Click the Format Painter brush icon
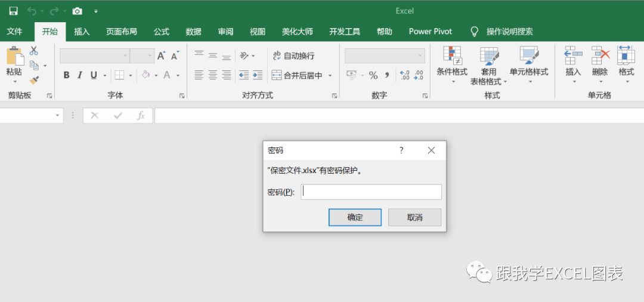The image size is (644, 302). click(x=34, y=80)
